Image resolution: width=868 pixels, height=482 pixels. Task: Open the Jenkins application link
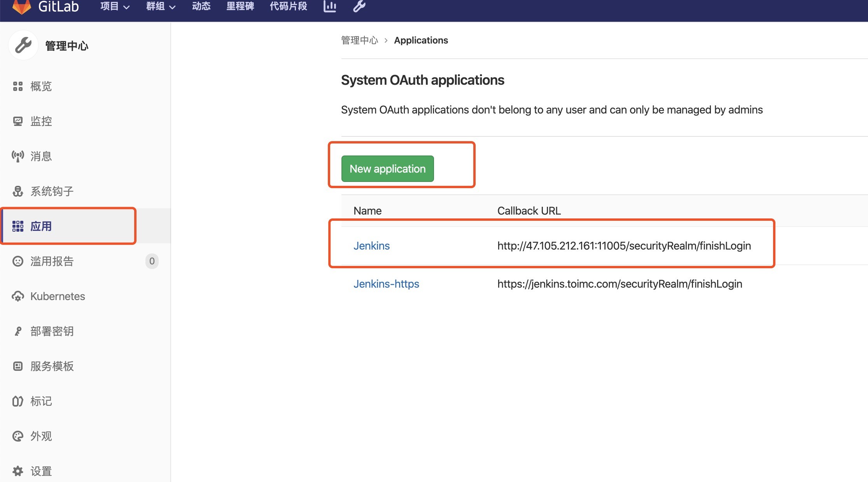click(371, 246)
